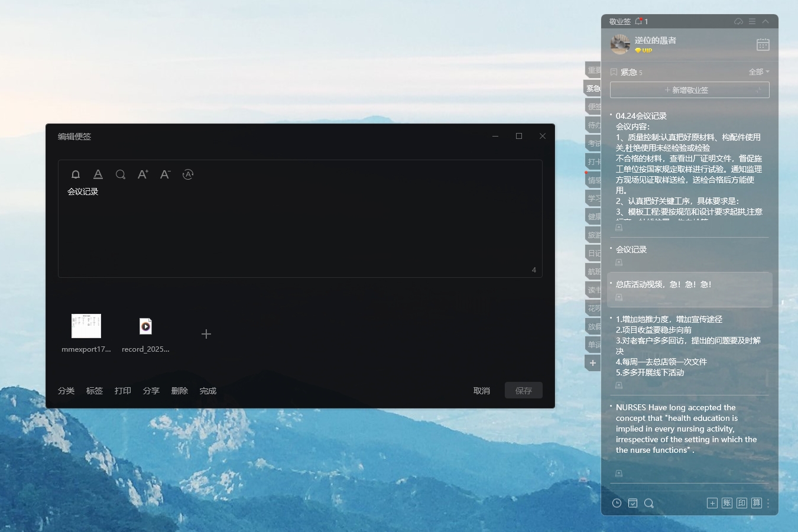The width and height of the screenshot is (798, 532).
Task: Set a reminder with the bell icon in editor
Action: pos(76,174)
